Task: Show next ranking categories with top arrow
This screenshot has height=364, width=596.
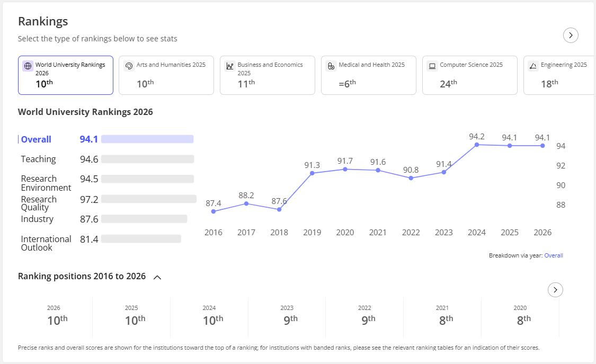Action: 571,35
